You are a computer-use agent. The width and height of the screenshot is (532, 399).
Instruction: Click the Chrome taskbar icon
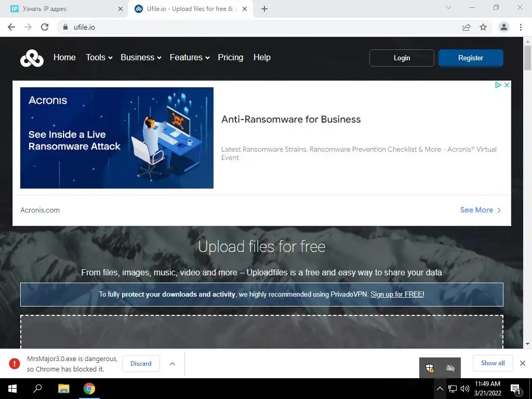(89, 389)
